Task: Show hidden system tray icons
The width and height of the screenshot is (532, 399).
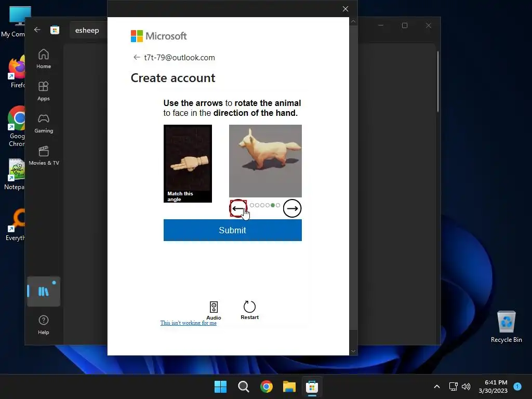Action: (x=437, y=387)
